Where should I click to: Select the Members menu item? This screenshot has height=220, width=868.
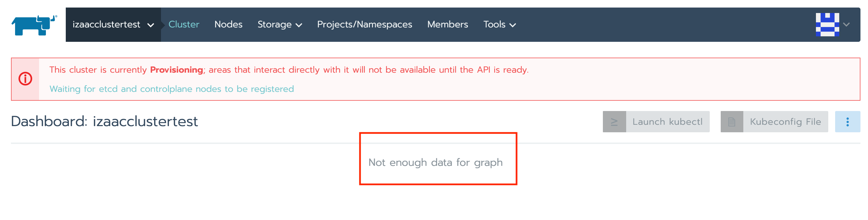pyautogui.click(x=447, y=24)
